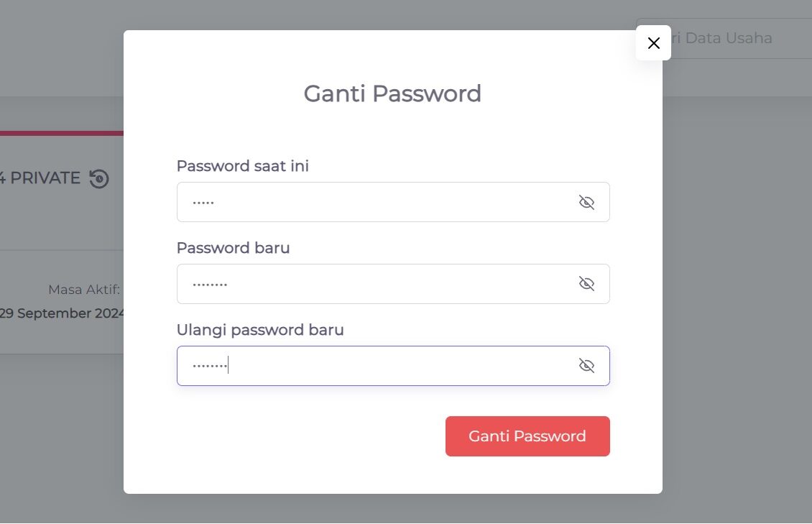Click the Ganti Password dialog heading

click(392, 94)
